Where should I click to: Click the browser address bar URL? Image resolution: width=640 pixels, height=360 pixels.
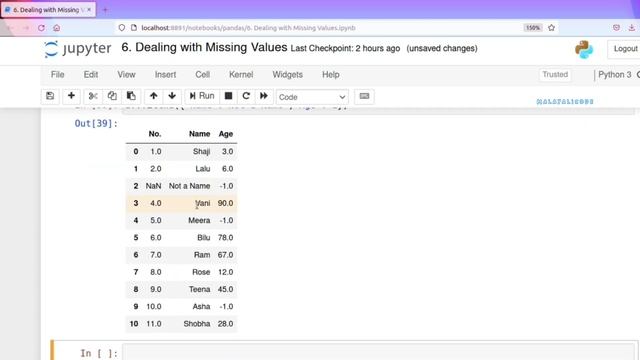248,28
